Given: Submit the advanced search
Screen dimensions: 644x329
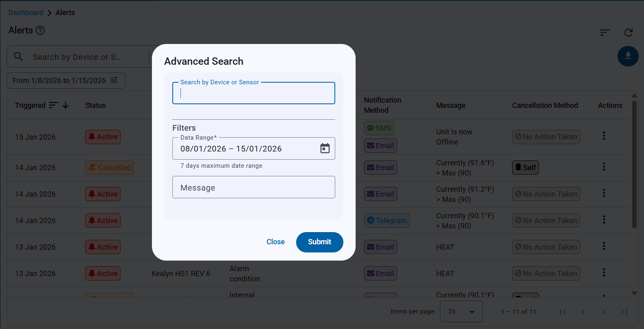Looking at the screenshot, I should pos(319,242).
